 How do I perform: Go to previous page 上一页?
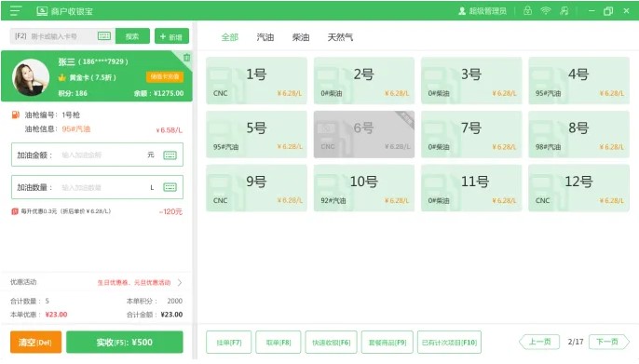coord(538,342)
